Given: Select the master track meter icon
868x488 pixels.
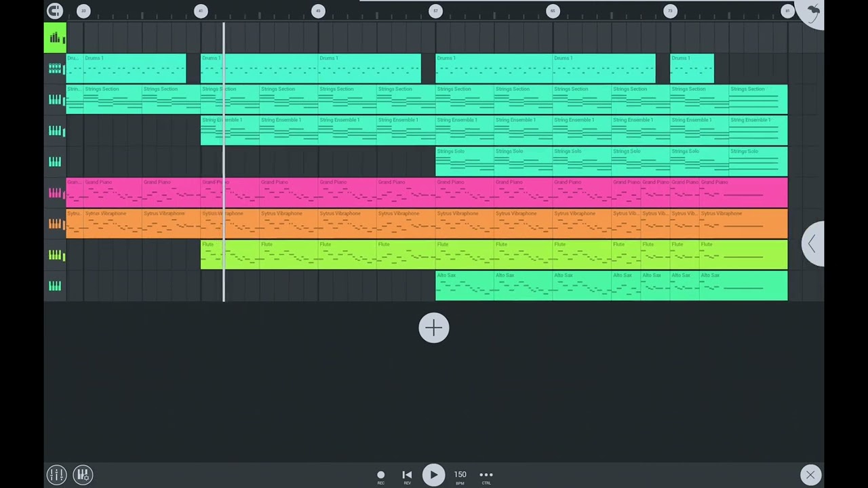Looking at the screenshot, I should (x=55, y=37).
